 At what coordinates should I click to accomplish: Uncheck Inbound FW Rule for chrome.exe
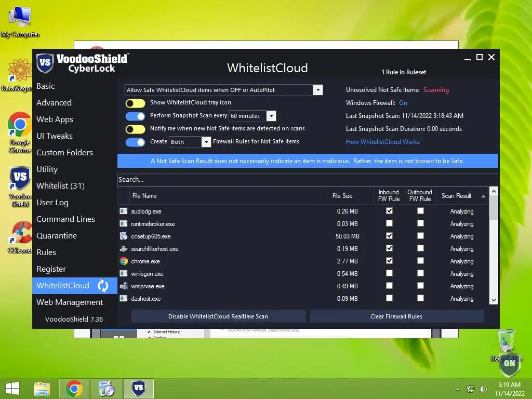coord(389,261)
